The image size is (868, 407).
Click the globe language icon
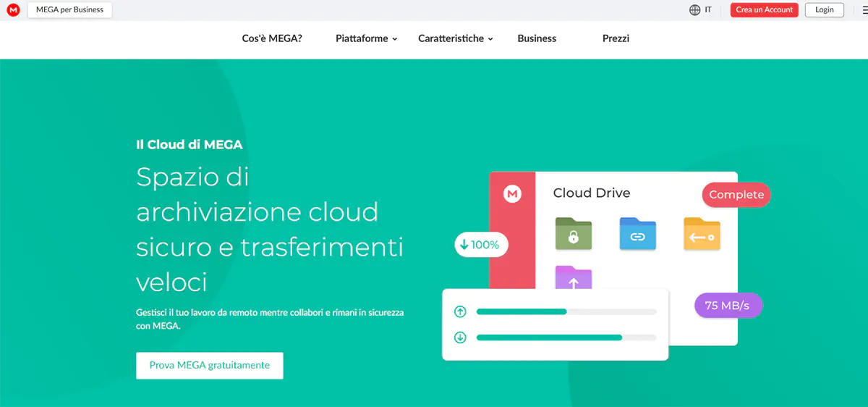click(x=694, y=10)
